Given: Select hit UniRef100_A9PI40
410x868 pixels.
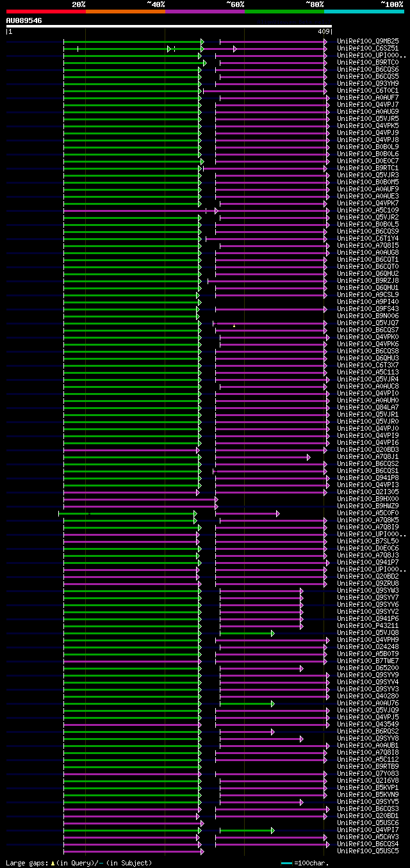Looking at the screenshot, I should point(368,301).
